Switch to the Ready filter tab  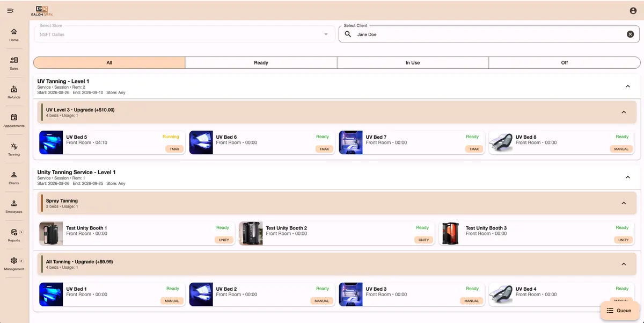(x=261, y=63)
